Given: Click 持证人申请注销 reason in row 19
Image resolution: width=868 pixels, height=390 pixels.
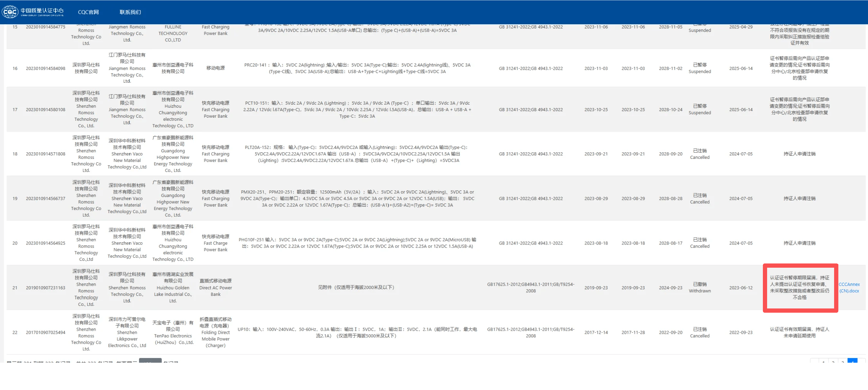Looking at the screenshot, I should [799, 198].
